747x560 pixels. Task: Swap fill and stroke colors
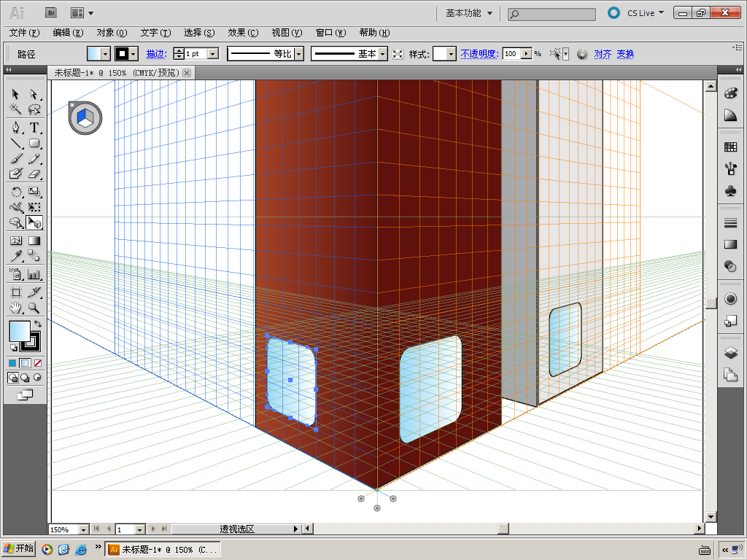[x=37, y=324]
